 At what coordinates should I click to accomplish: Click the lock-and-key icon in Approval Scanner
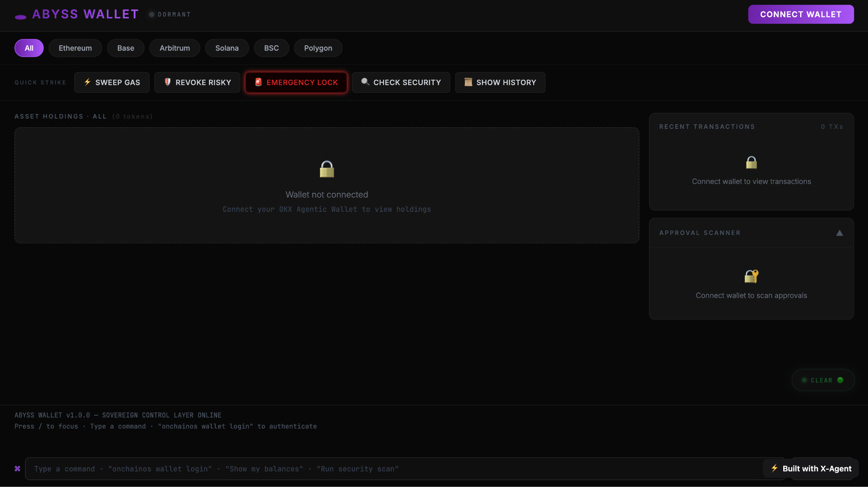coord(751,276)
